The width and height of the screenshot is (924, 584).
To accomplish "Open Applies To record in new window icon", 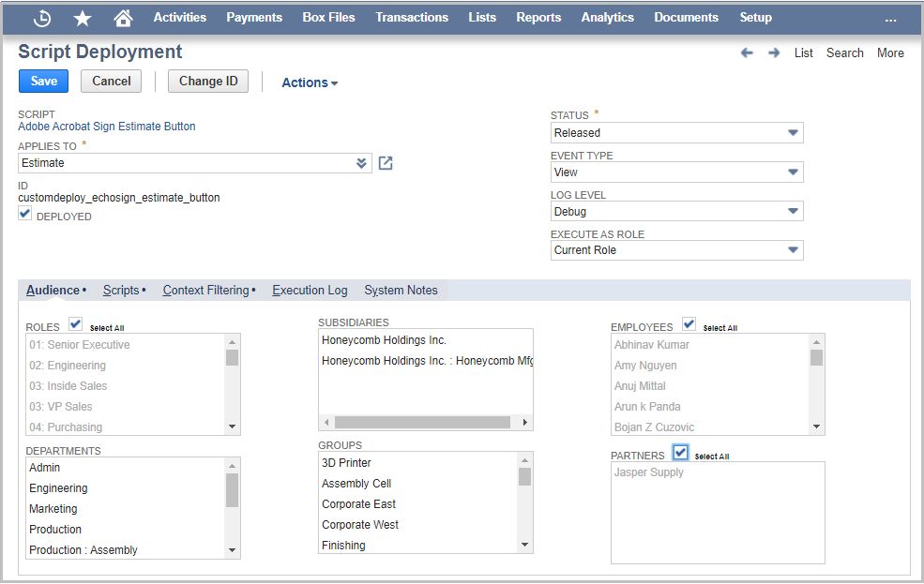I will click(x=386, y=163).
